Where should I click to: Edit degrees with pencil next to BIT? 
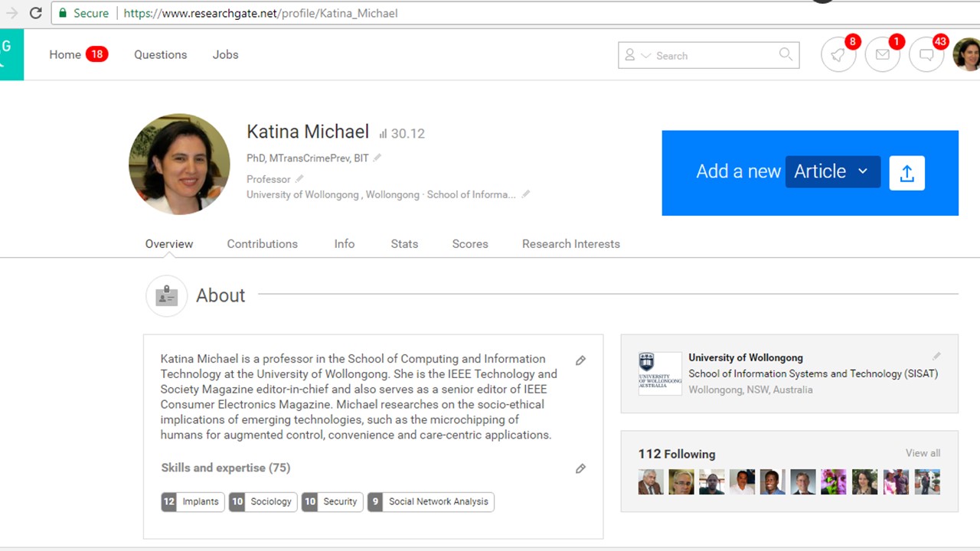click(377, 158)
